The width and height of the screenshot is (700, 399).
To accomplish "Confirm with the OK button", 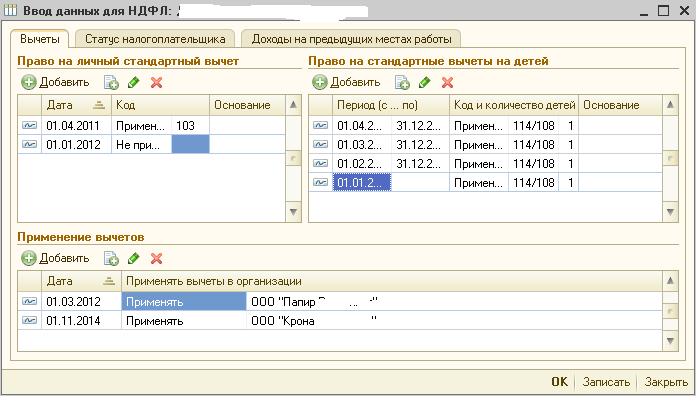I will 559,382.
